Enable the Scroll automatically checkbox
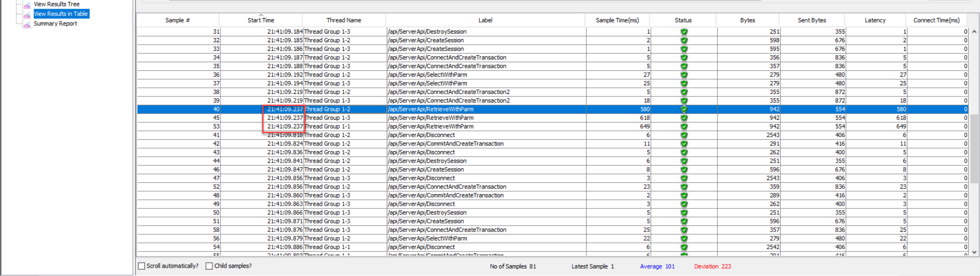The width and height of the screenshot is (980, 276). (141, 266)
